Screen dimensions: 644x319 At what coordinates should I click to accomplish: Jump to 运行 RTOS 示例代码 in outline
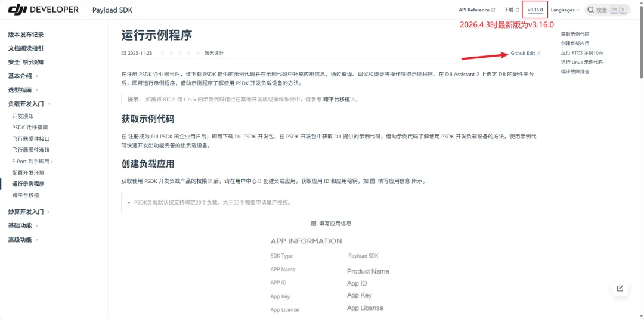tap(582, 53)
